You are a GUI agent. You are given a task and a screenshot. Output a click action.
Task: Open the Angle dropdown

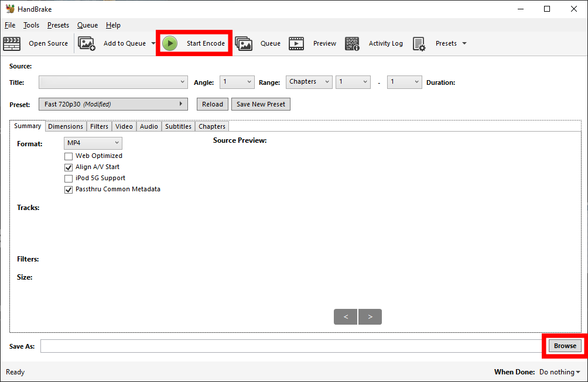coord(237,82)
